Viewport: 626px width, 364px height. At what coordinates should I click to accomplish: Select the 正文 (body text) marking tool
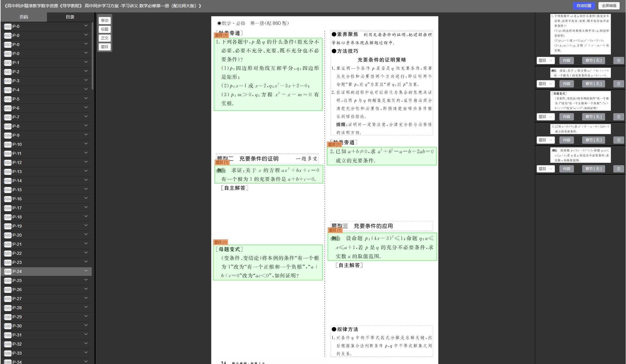point(105,38)
